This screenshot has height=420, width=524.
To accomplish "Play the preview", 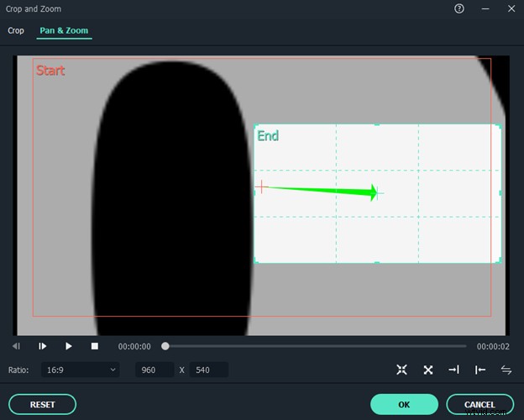I will click(x=69, y=346).
